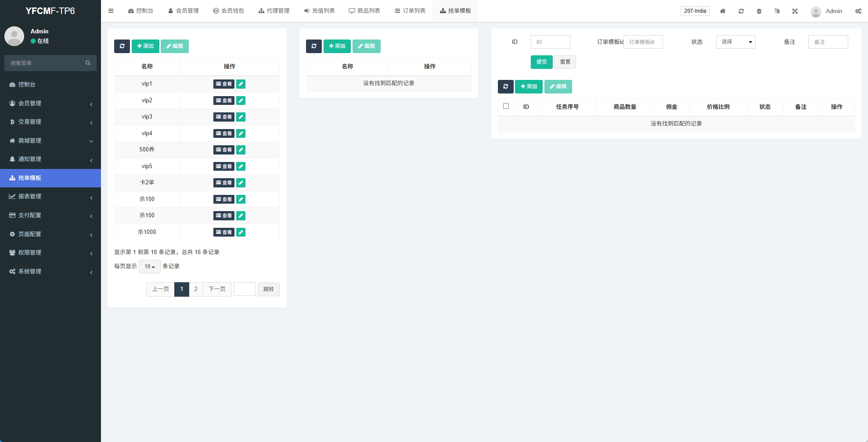Click search magnifier in sidebar menu
868x442 pixels.
(x=88, y=63)
